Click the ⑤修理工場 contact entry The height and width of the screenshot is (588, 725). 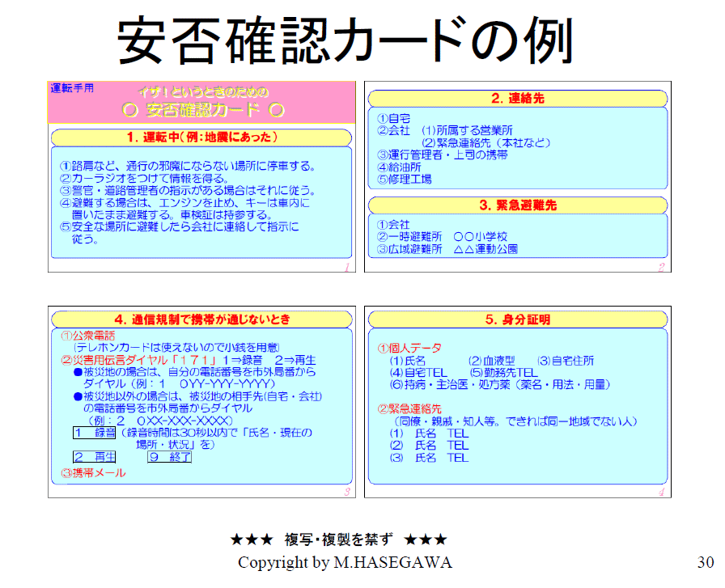(405, 179)
